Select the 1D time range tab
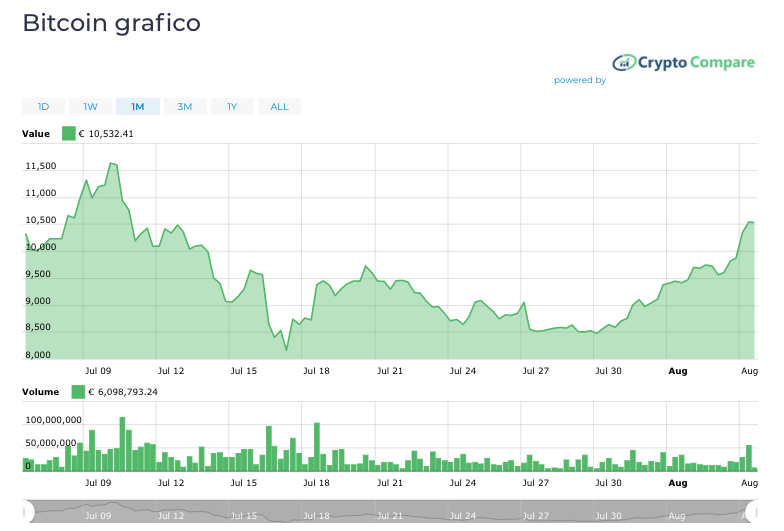Image resolution: width=784 pixels, height=531 pixels. tap(44, 106)
